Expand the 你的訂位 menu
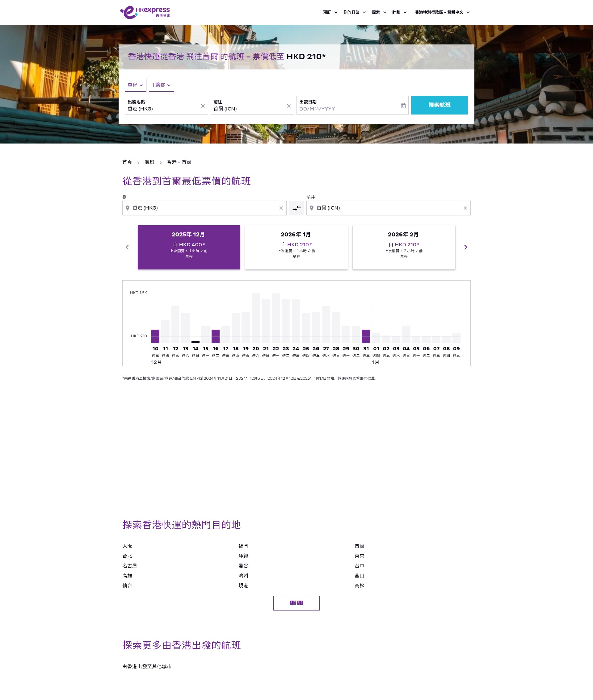This screenshot has height=700, width=593. [x=354, y=12]
